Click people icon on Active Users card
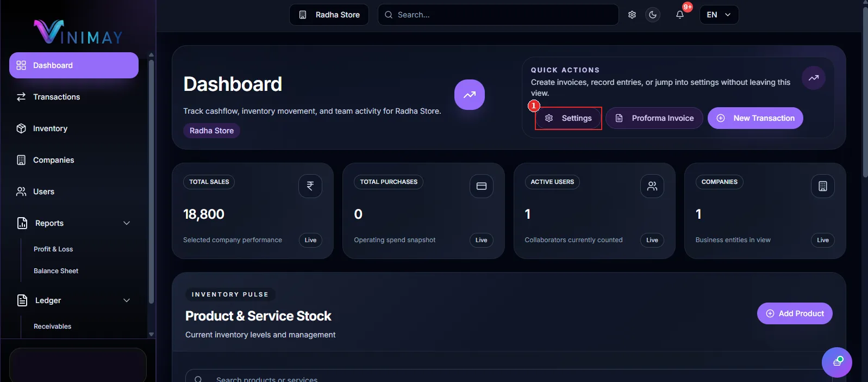 [x=652, y=186]
